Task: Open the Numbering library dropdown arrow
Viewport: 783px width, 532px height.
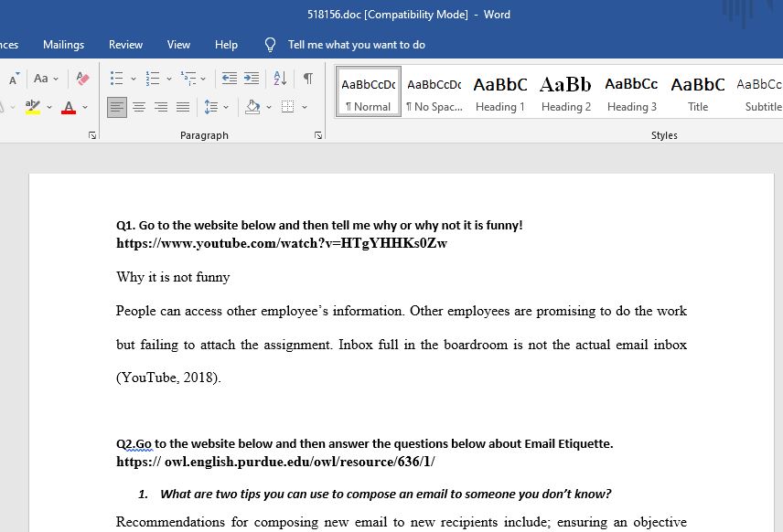Action: (x=169, y=79)
